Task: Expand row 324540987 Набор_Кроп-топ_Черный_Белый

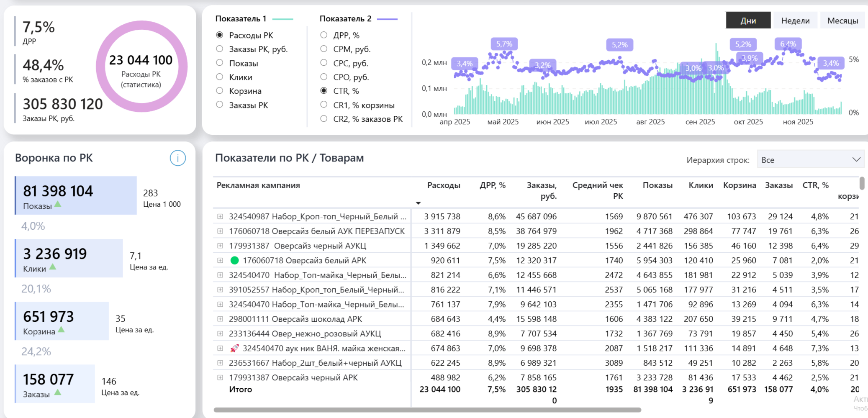Action: (220, 217)
